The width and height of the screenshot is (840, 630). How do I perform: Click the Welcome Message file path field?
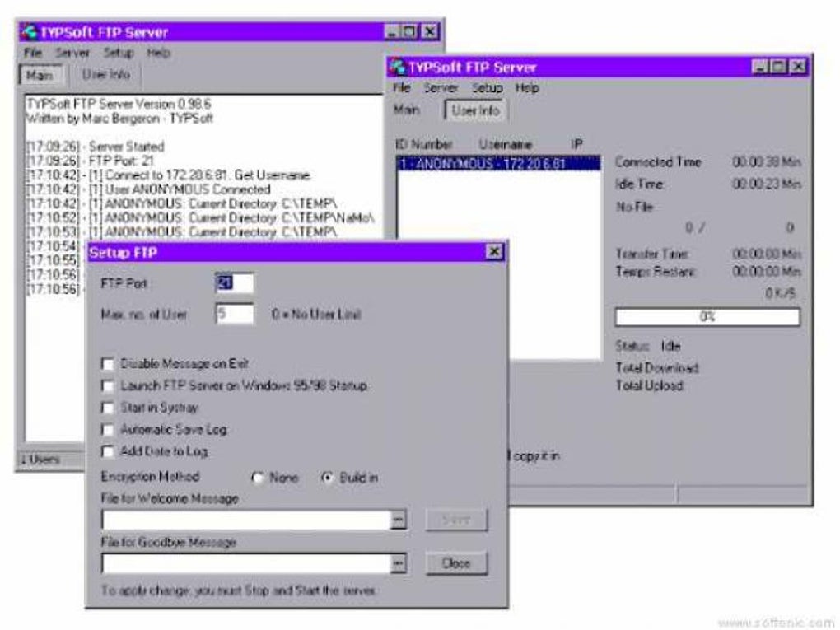(246, 519)
